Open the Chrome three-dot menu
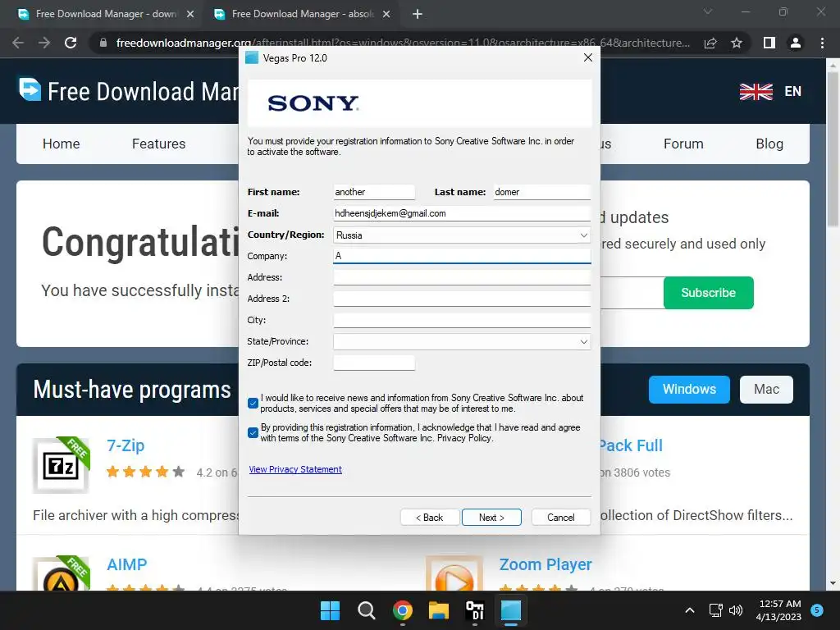840x630 pixels. [x=822, y=43]
